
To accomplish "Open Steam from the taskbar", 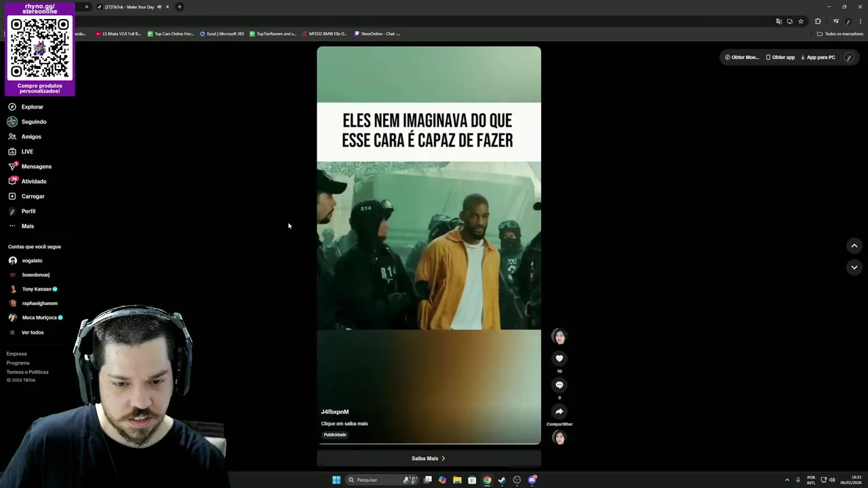I will point(502,480).
